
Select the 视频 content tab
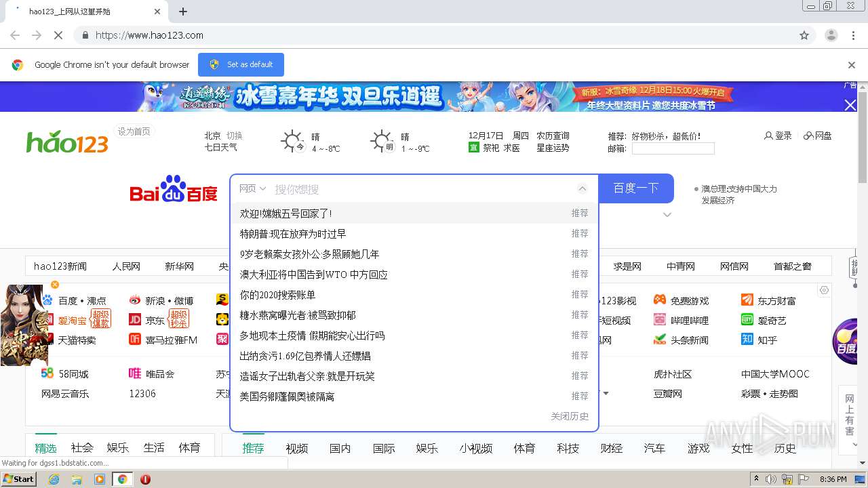click(296, 448)
